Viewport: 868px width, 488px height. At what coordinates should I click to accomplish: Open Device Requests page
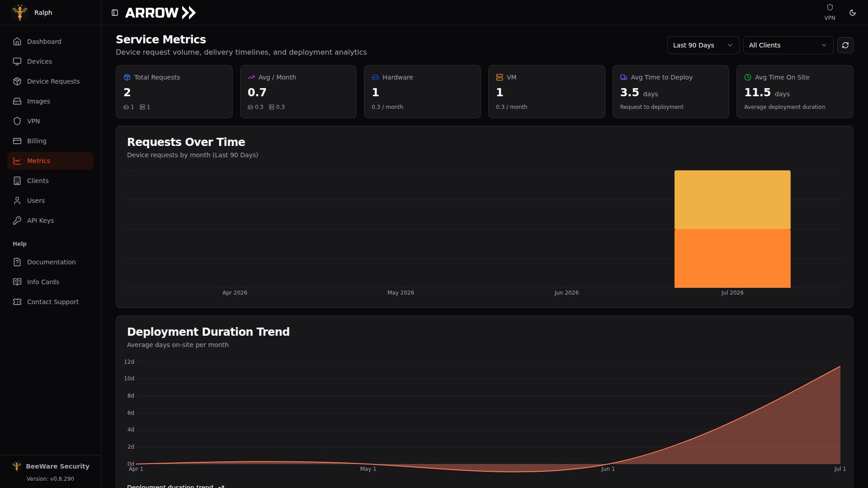pyautogui.click(x=50, y=81)
